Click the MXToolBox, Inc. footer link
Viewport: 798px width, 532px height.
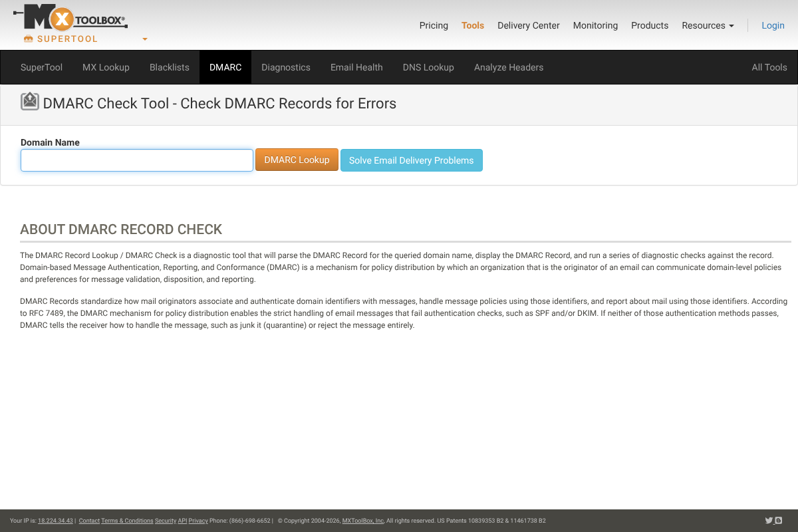coord(363,521)
